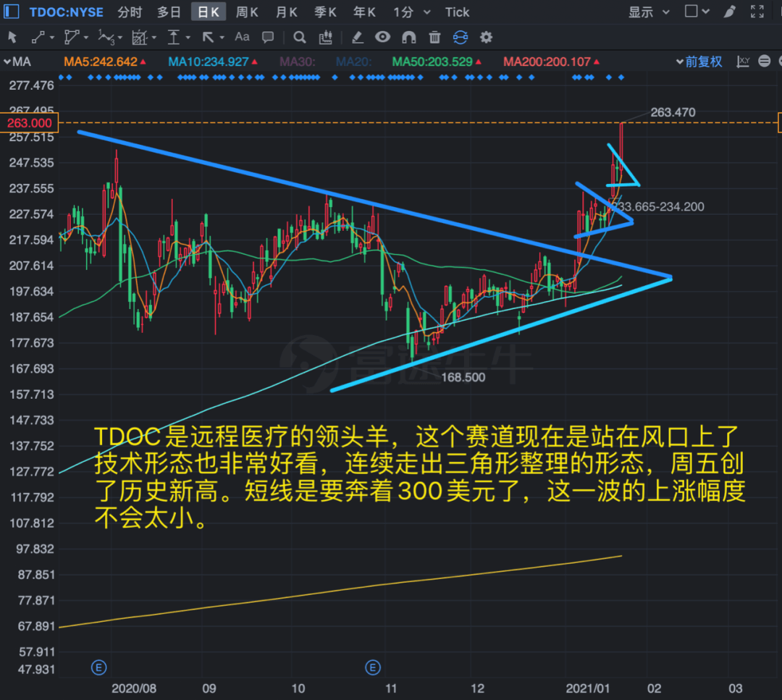Click the blue sync drawings icon

point(461,38)
